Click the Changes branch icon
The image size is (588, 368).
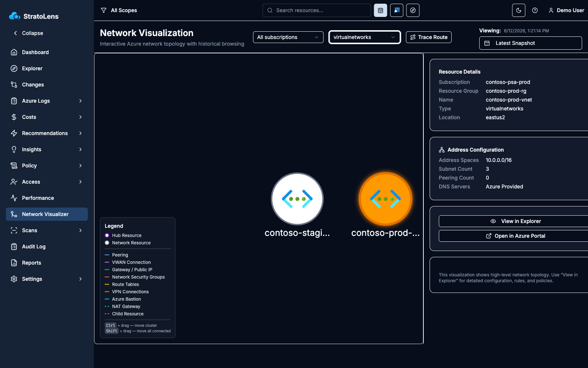coord(14,85)
